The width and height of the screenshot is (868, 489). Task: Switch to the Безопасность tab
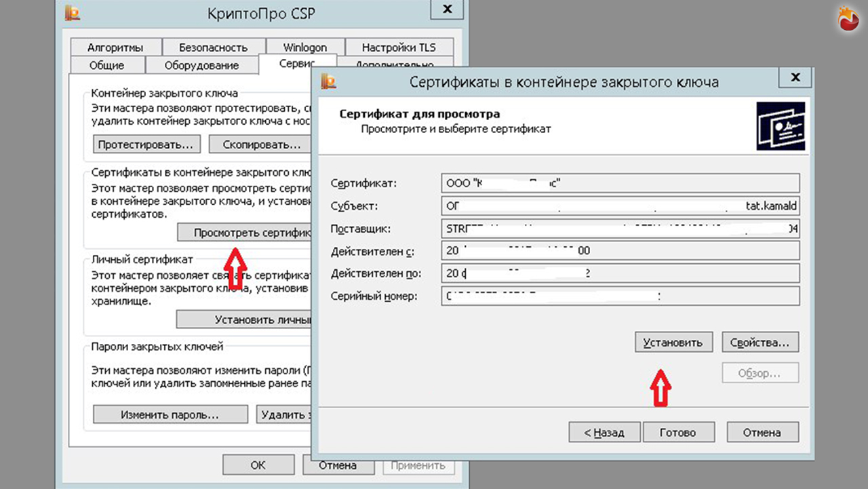(213, 47)
